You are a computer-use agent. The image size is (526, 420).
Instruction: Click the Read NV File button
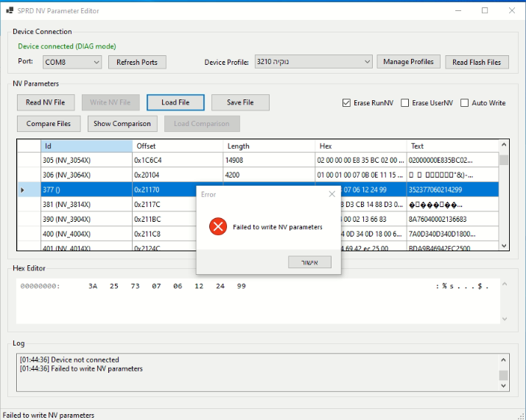pos(46,102)
